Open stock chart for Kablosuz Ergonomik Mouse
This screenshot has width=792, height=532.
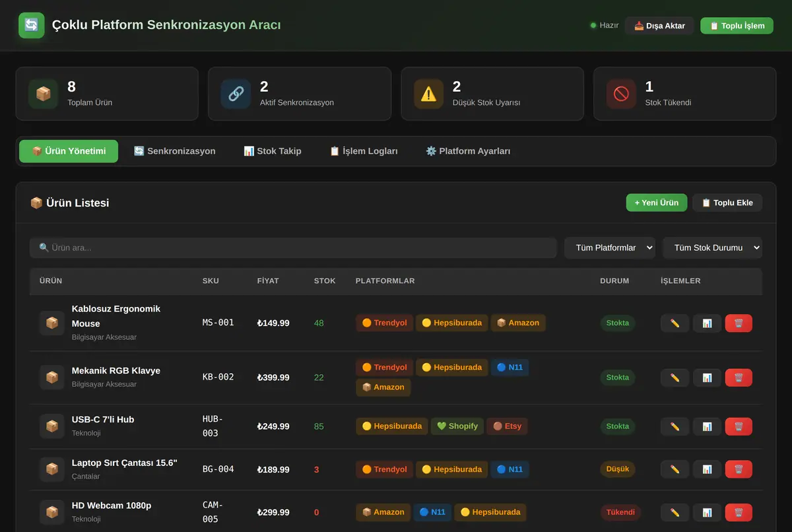(x=707, y=323)
